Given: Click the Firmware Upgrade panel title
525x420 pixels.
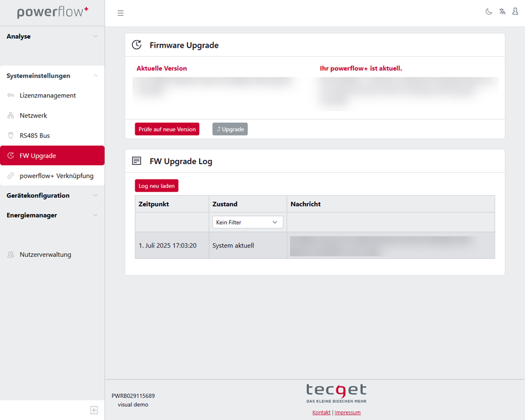Looking at the screenshot, I should tap(184, 45).
